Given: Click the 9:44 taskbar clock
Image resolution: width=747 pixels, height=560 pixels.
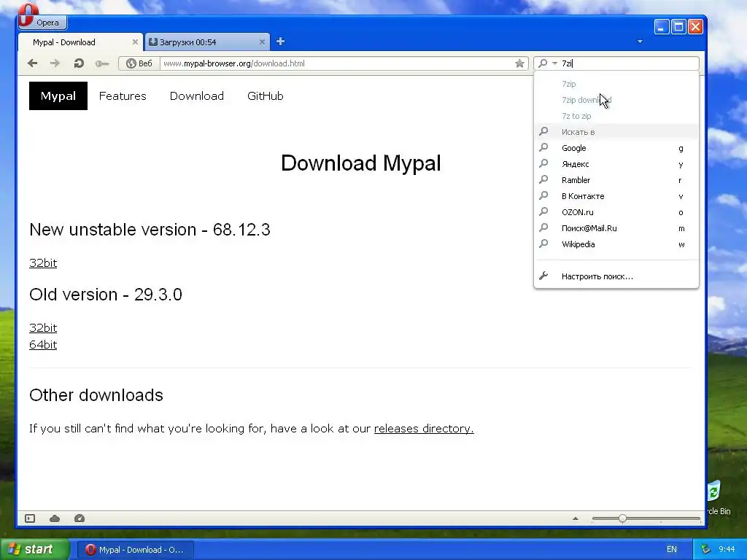Looking at the screenshot, I should tap(727, 550).
